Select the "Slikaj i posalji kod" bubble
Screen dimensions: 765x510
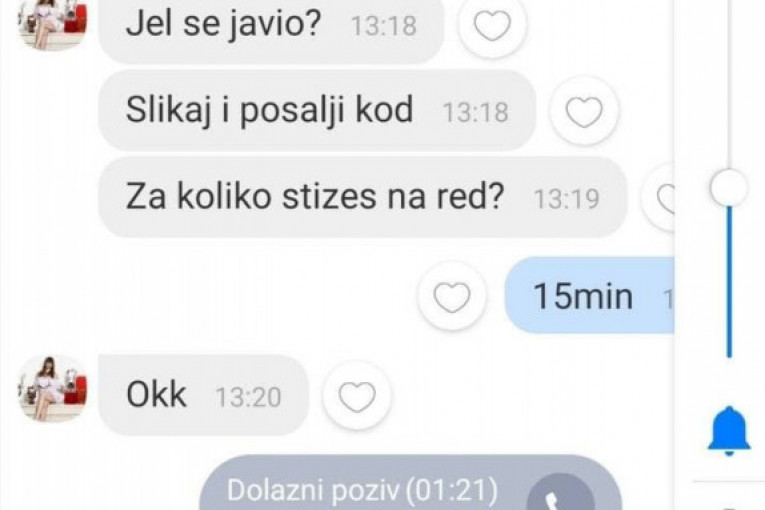click(317, 110)
